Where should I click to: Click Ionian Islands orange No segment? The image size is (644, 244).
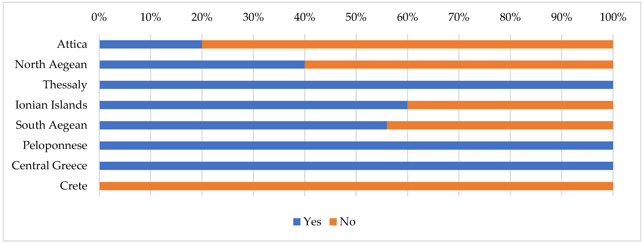pyautogui.click(x=510, y=105)
